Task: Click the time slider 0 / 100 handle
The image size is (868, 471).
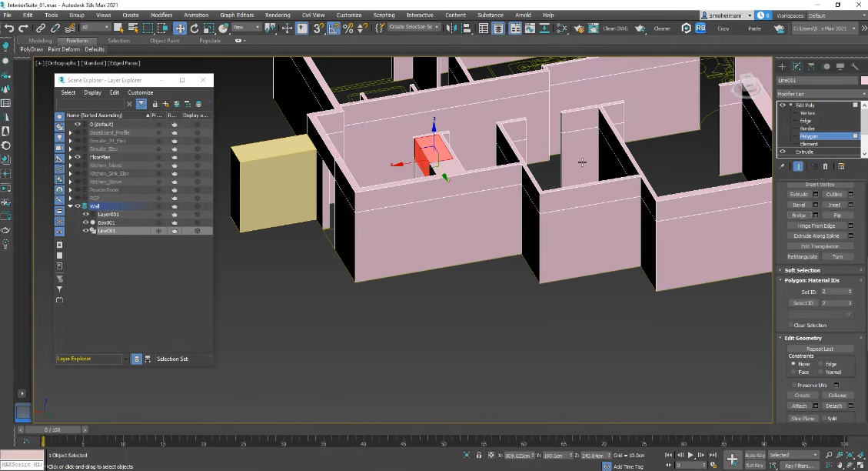Action: coord(52,430)
